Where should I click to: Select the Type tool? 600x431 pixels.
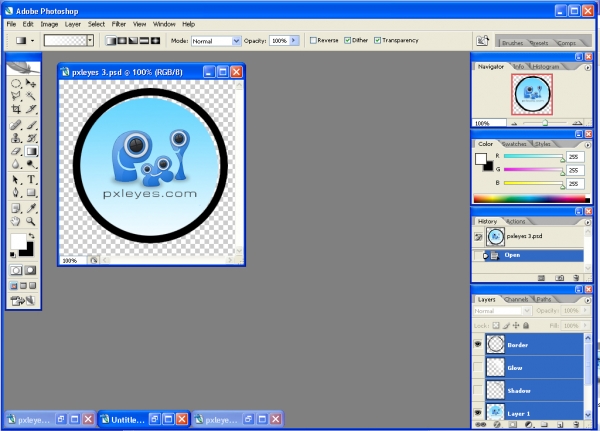click(31, 180)
